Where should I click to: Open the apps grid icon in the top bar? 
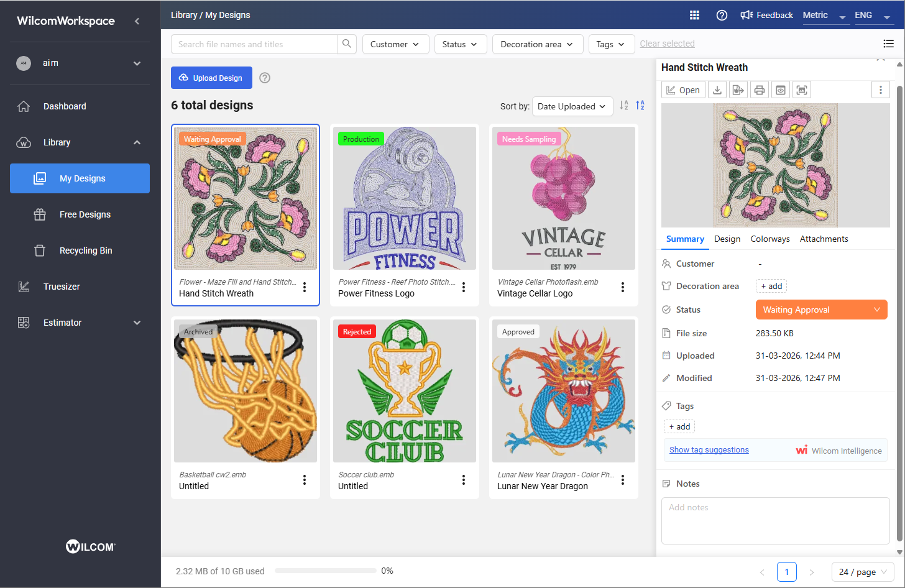(x=695, y=15)
